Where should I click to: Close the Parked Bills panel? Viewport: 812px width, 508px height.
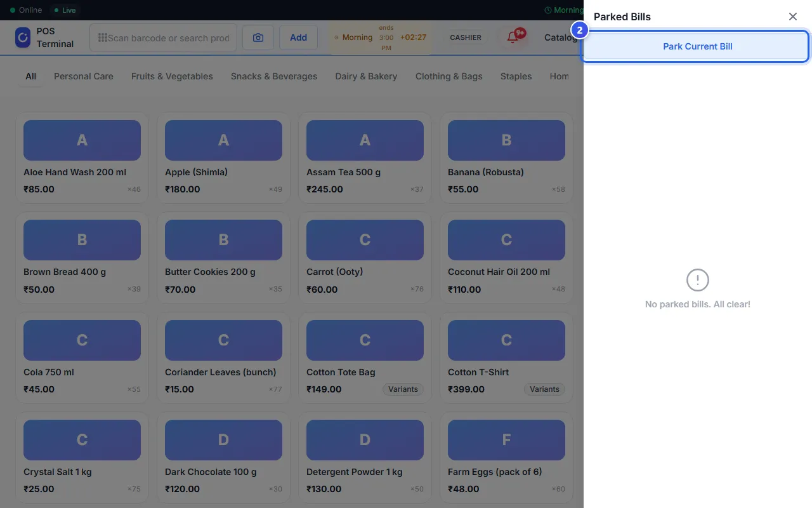[793, 17]
